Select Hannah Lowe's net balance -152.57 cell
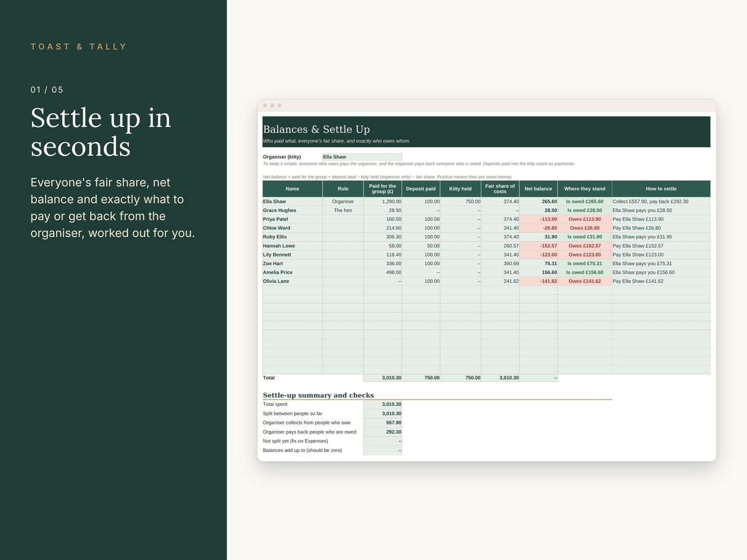 538,246
